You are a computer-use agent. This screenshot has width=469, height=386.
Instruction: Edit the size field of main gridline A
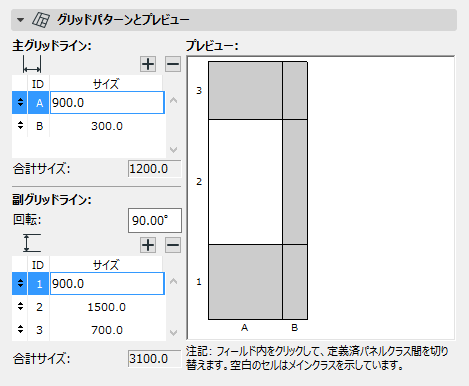click(107, 102)
